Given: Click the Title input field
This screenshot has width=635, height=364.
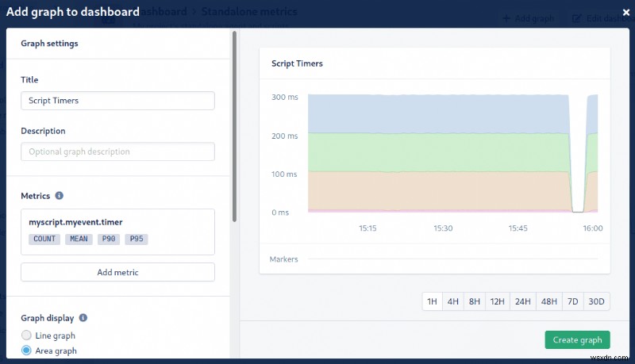Looking at the screenshot, I should [117, 101].
